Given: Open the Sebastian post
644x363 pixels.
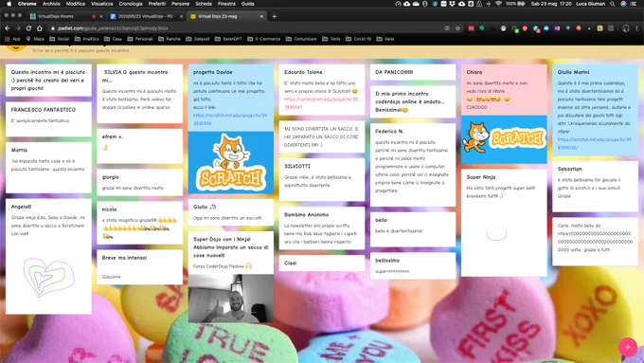Looking at the screenshot, I should point(595,186).
